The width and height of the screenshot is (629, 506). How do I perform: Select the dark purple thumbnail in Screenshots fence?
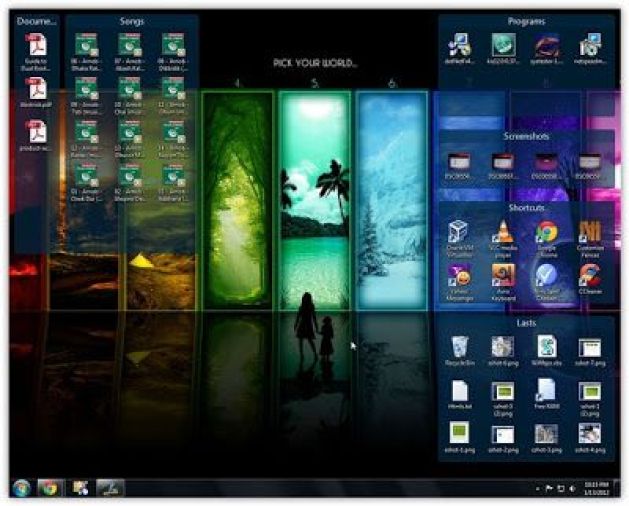(546, 166)
